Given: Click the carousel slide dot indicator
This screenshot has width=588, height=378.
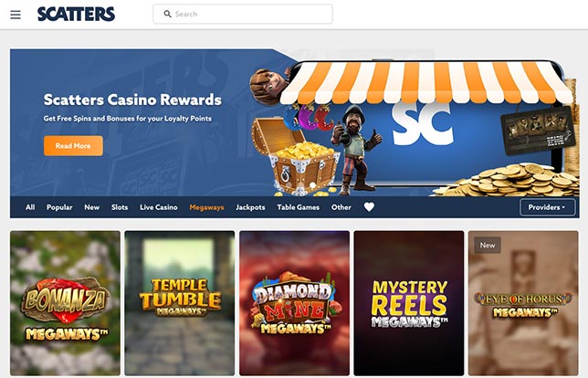Looking at the screenshot, I should point(313,185).
